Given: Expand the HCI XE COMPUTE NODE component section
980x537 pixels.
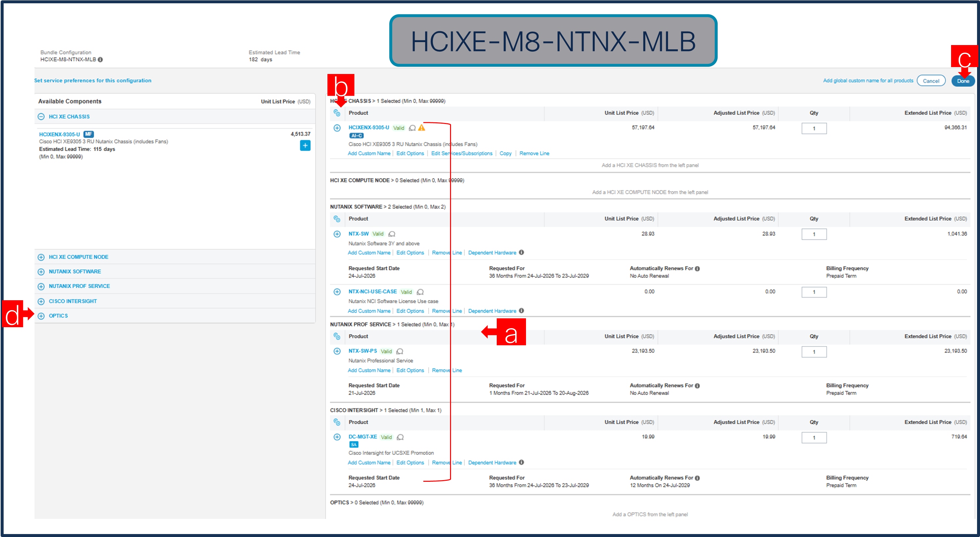Looking at the screenshot, I should click(41, 257).
